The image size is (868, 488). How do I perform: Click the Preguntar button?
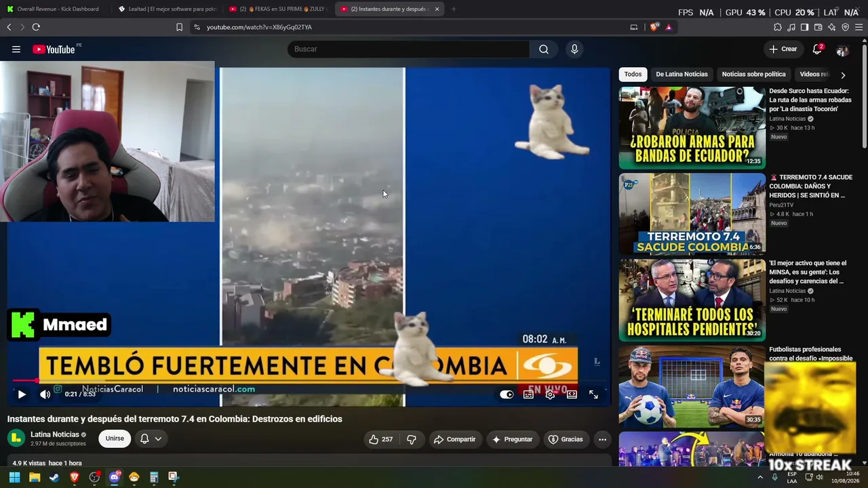coord(512,439)
